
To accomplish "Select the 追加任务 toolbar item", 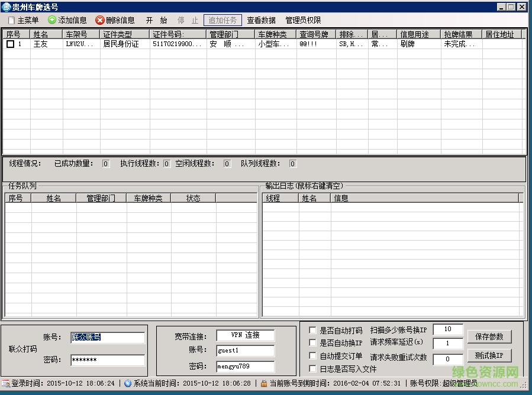I will (x=223, y=20).
